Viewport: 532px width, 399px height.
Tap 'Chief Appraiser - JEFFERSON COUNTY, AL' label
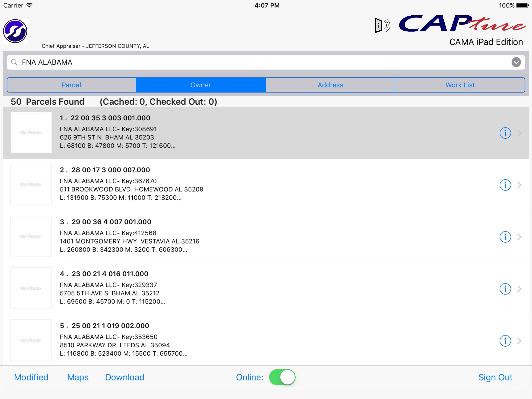pos(95,46)
